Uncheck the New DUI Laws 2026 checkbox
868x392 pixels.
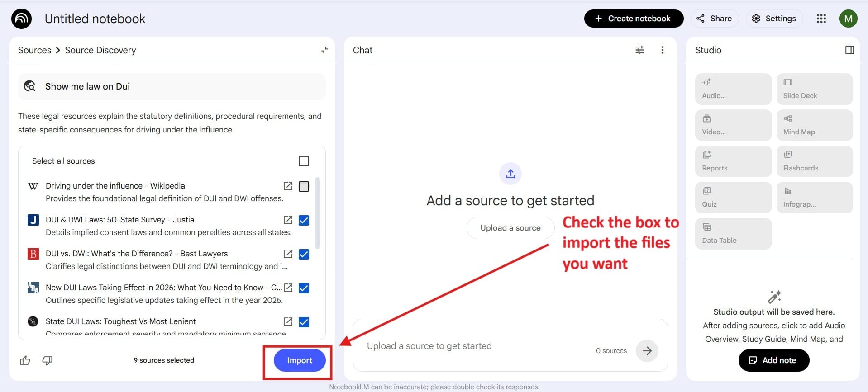[304, 288]
